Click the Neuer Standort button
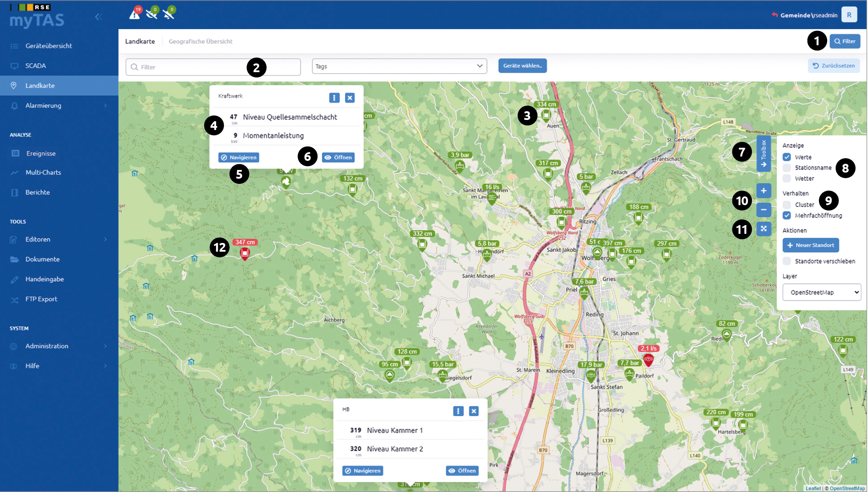This screenshot has height=492, width=868. point(811,245)
